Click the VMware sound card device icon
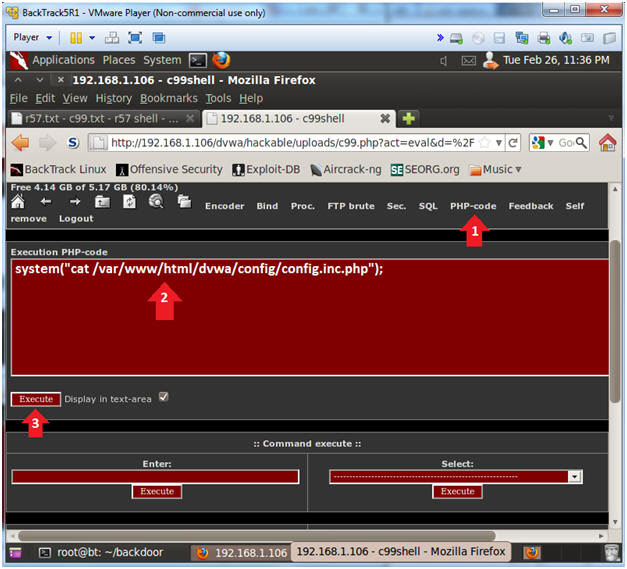 (x=565, y=38)
